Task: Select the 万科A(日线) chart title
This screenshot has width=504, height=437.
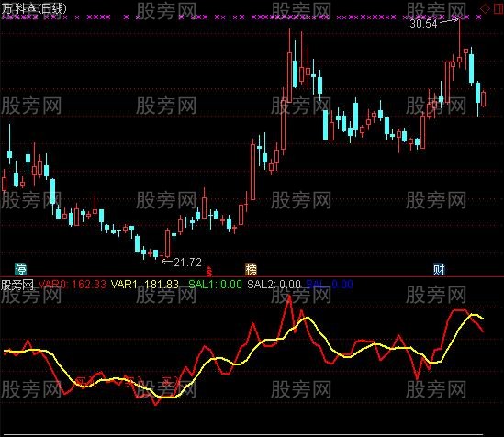Action: 33,8
